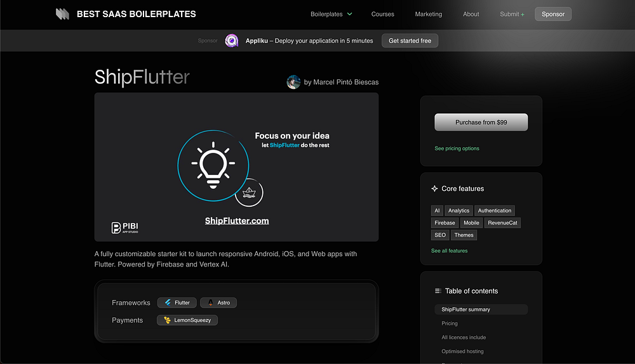Select the AI feature tag

[x=437, y=211]
